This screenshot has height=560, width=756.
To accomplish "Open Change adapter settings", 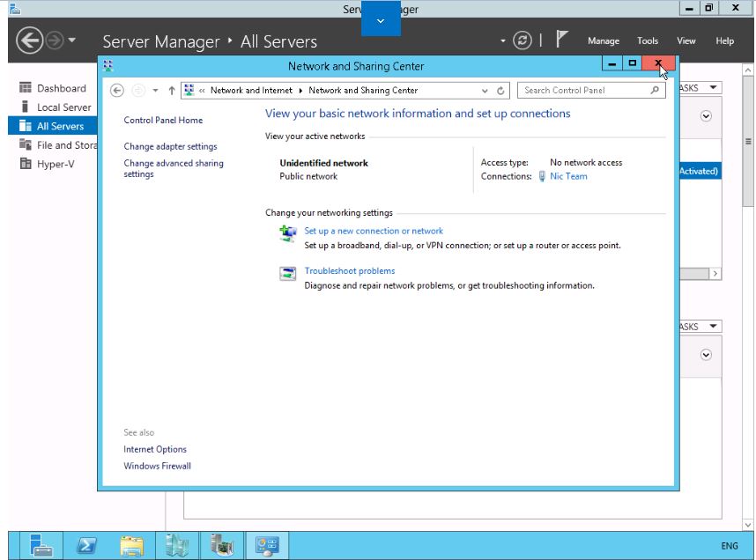I will [x=170, y=146].
